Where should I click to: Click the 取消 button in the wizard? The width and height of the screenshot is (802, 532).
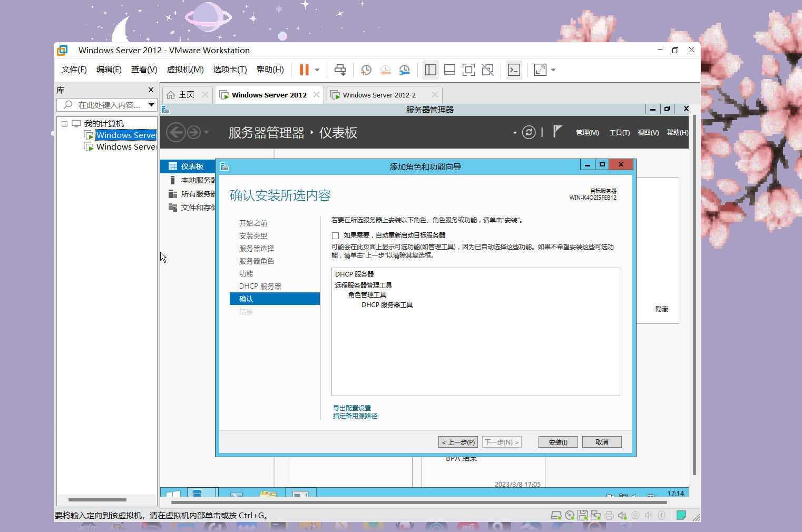click(x=602, y=442)
